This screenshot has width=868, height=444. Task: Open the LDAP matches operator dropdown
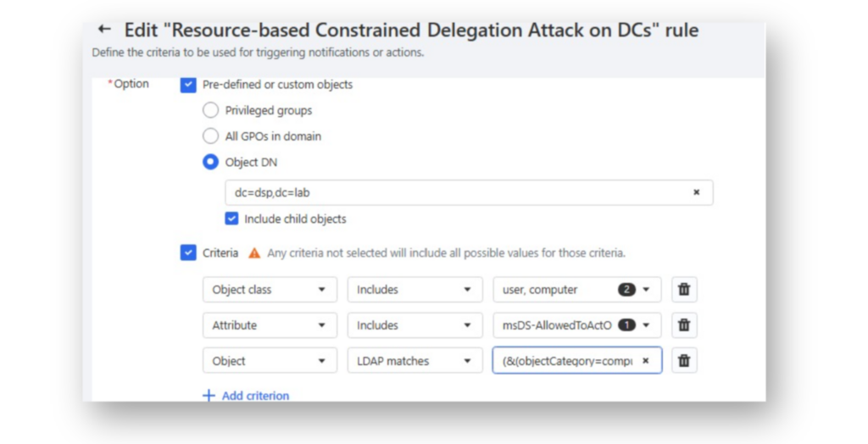point(415,360)
